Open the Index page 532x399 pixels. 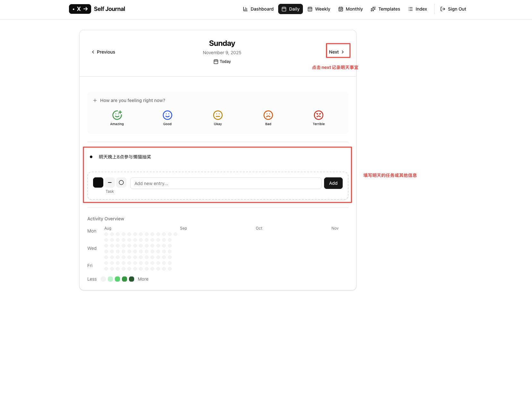417,9
